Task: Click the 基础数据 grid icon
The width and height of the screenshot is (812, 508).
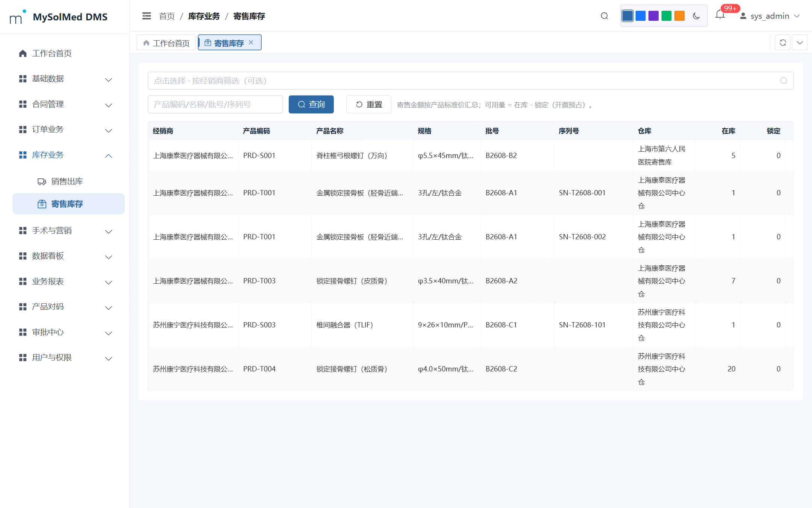Action: tap(23, 79)
